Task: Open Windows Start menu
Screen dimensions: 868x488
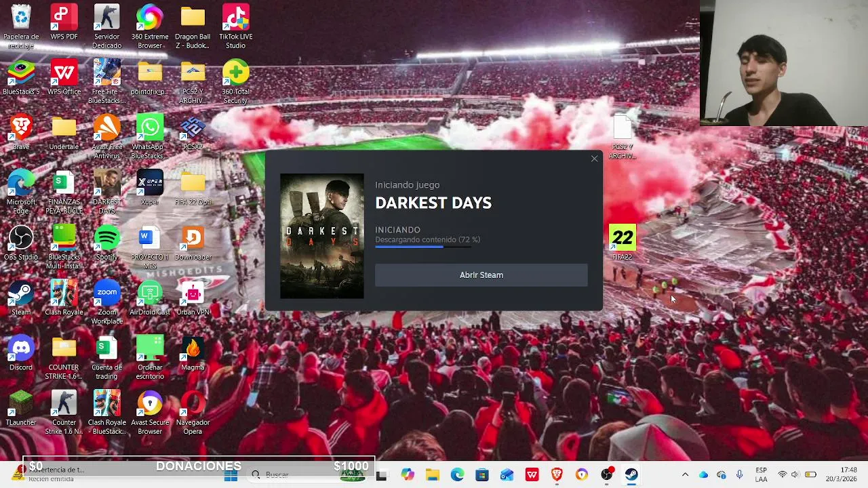Action: [231, 475]
